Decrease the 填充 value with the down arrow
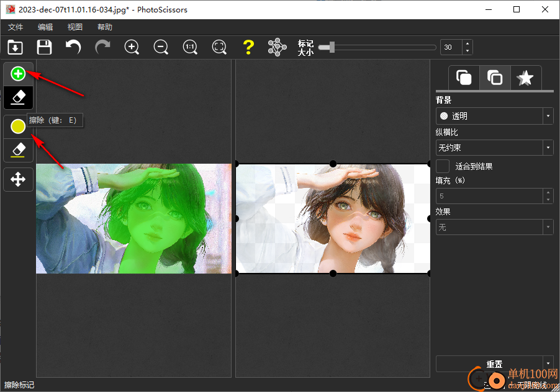The image size is (560, 392). [548, 200]
